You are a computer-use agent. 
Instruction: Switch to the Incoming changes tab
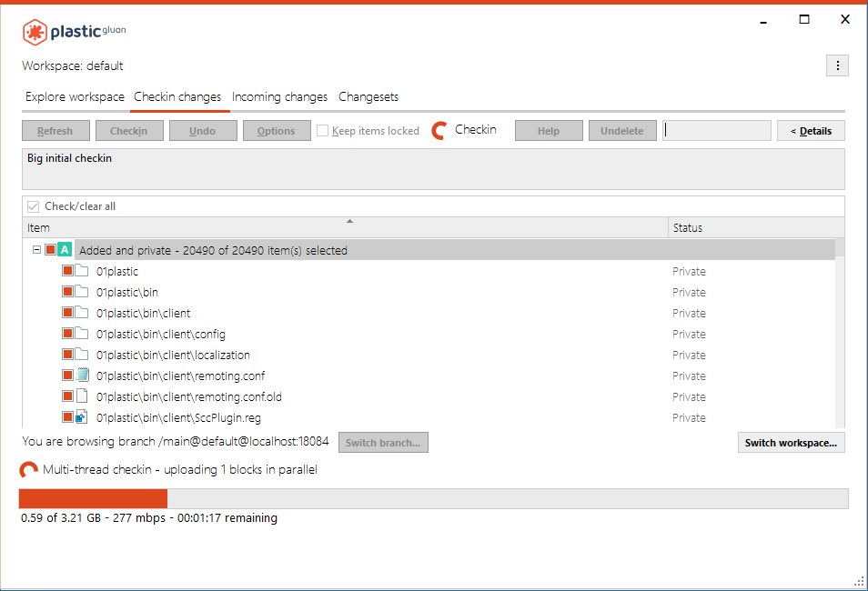[x=282, y=96]
